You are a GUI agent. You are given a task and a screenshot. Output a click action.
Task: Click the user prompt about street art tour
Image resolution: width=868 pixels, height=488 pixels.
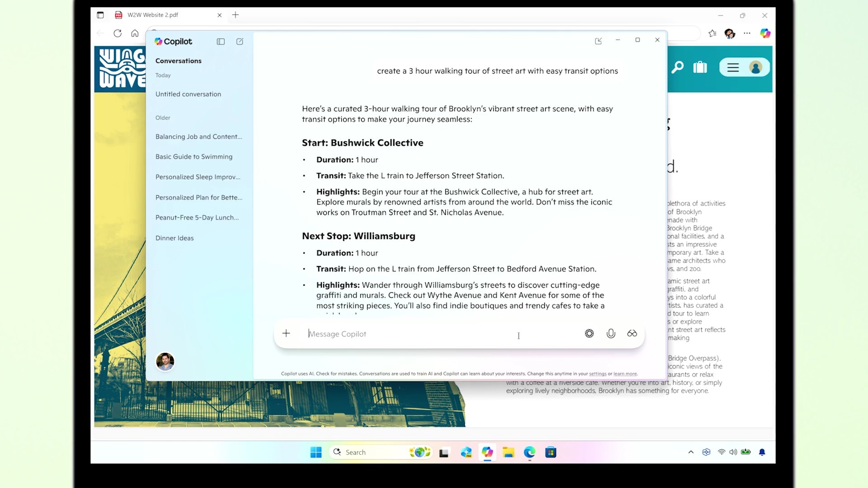497,71
